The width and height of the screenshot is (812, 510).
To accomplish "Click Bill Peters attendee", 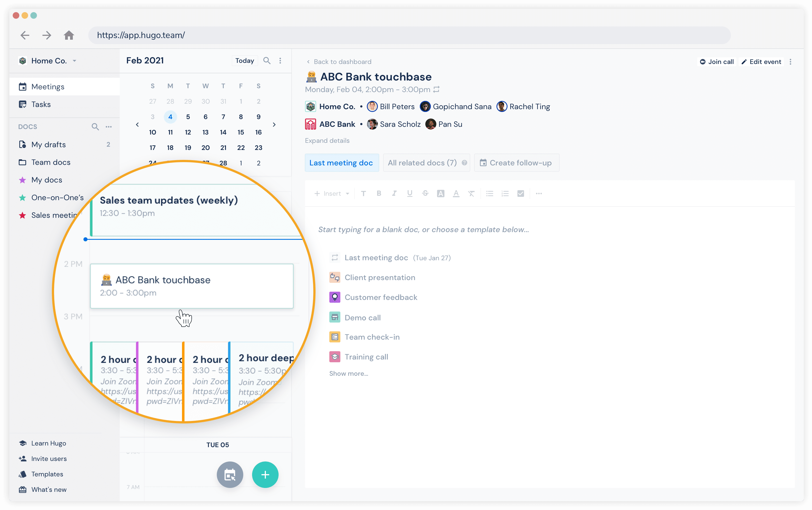I will [x=391, y=106].
